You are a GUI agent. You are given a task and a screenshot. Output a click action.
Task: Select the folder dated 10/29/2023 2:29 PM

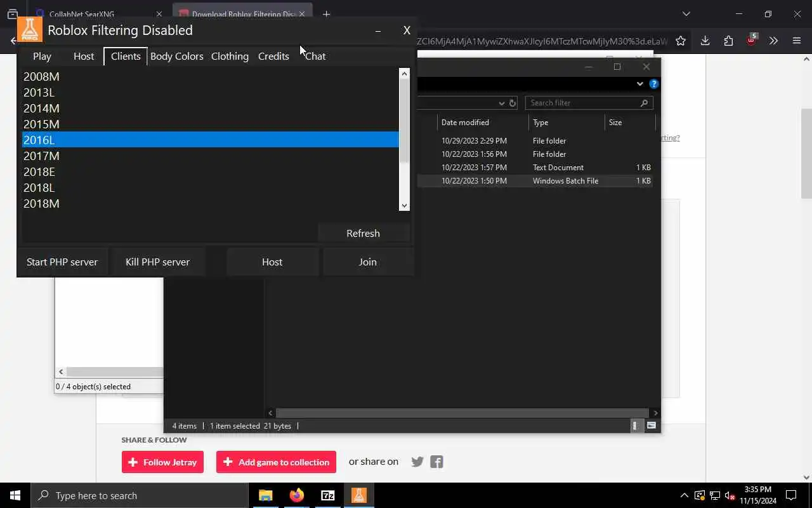tap(535, 141)
